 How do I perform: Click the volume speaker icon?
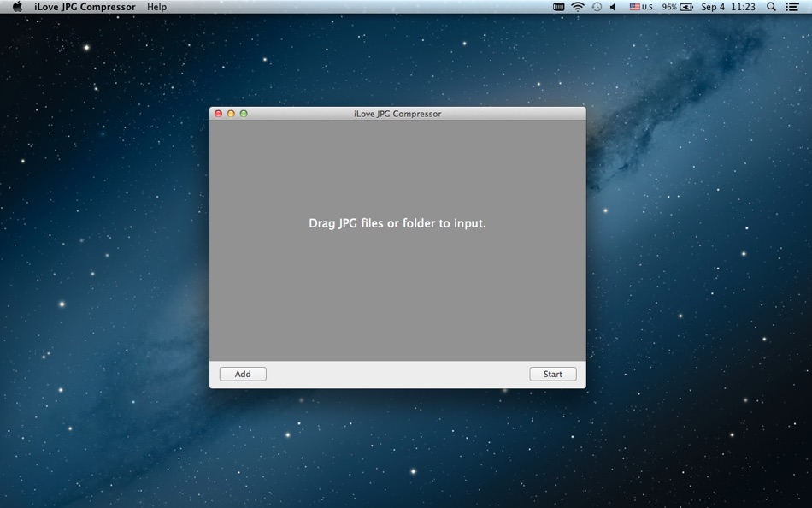(613, 7)
